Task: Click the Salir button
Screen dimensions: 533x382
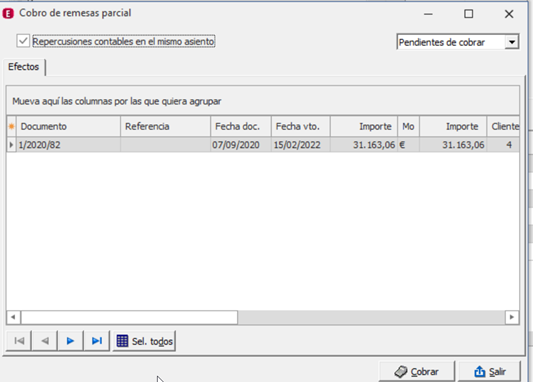Action: click(x=490, y=371)
